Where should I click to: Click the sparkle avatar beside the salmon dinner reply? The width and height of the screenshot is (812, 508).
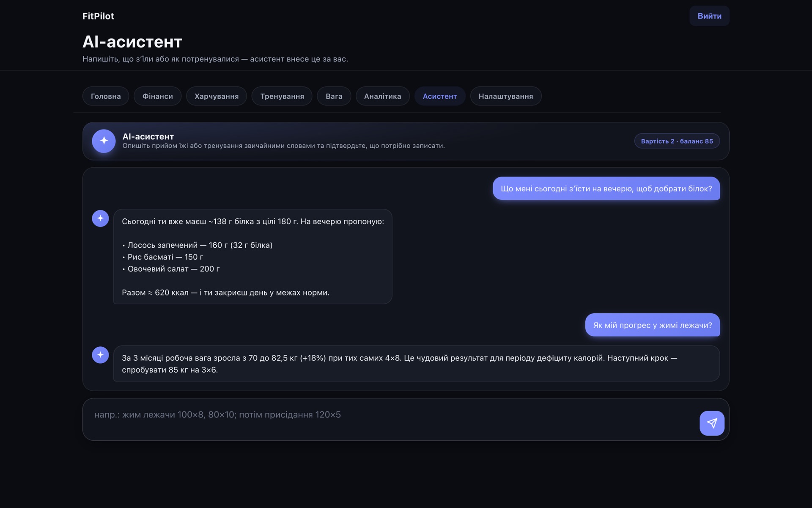(x=100, y=218)
